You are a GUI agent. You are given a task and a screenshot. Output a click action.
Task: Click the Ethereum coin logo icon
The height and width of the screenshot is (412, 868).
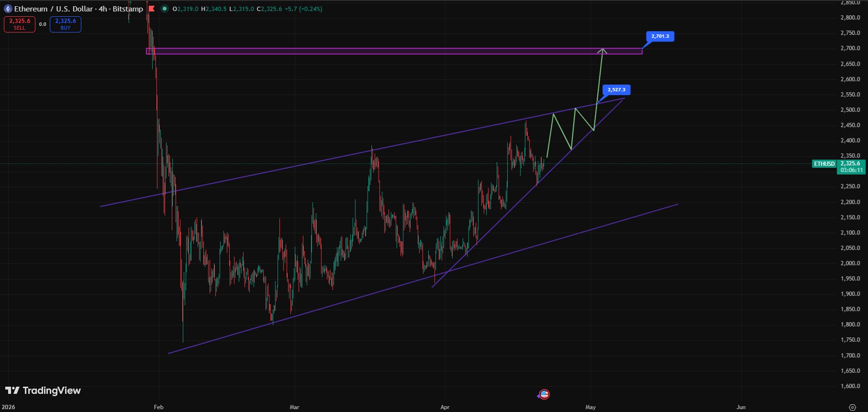click(x=8, y=9)
